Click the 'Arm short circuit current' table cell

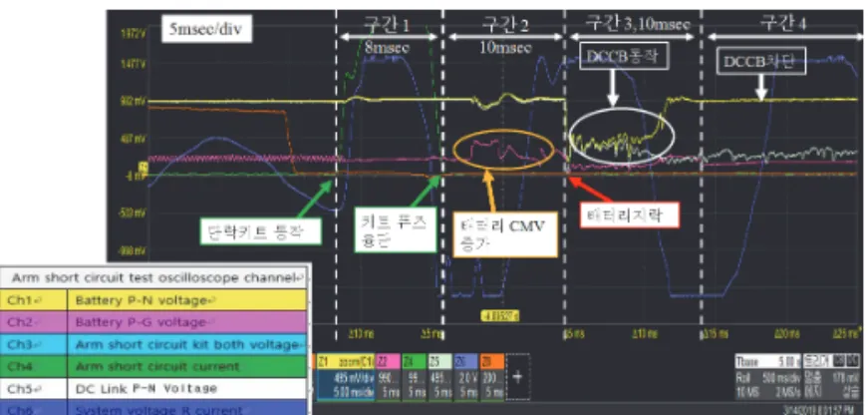187,366
